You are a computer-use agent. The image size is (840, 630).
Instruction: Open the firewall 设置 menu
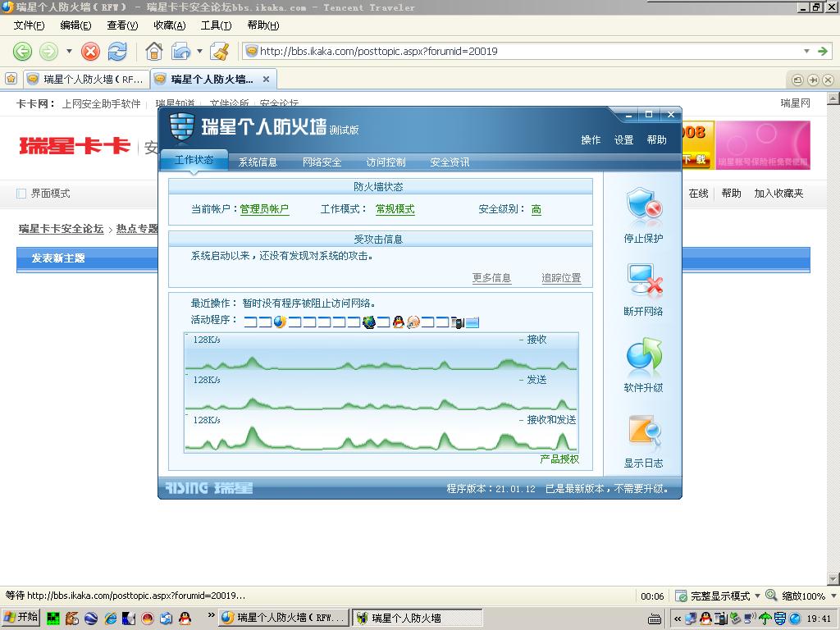(x=623, y=139)
